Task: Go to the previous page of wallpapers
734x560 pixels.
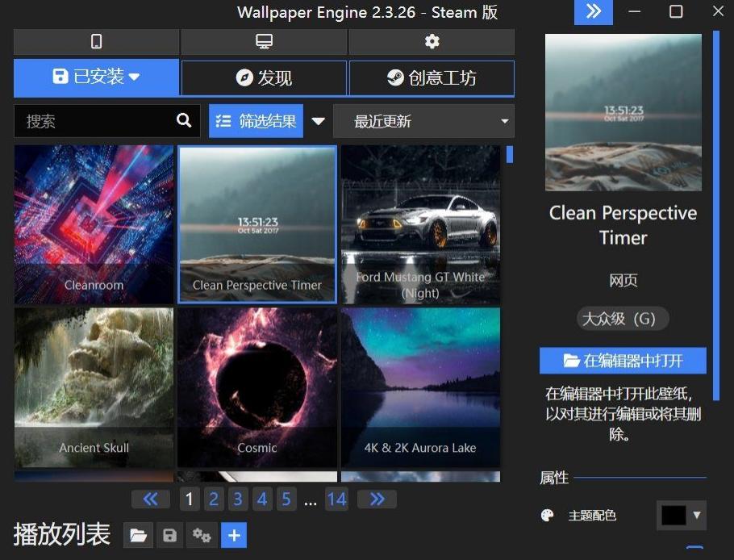Action: coord(150,499)
